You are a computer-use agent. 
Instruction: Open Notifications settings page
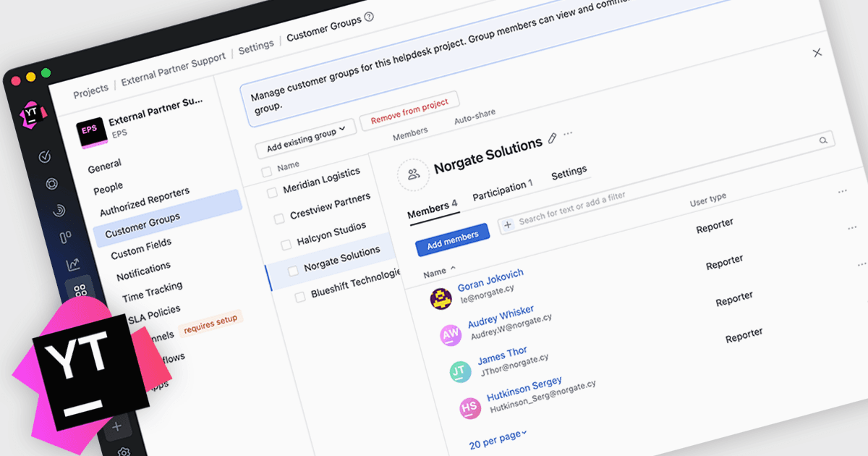point(144,272)
